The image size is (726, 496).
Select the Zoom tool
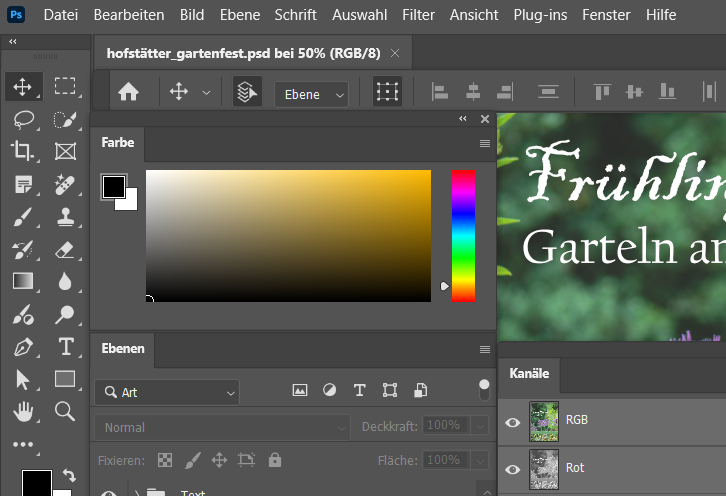pos(65,411)
